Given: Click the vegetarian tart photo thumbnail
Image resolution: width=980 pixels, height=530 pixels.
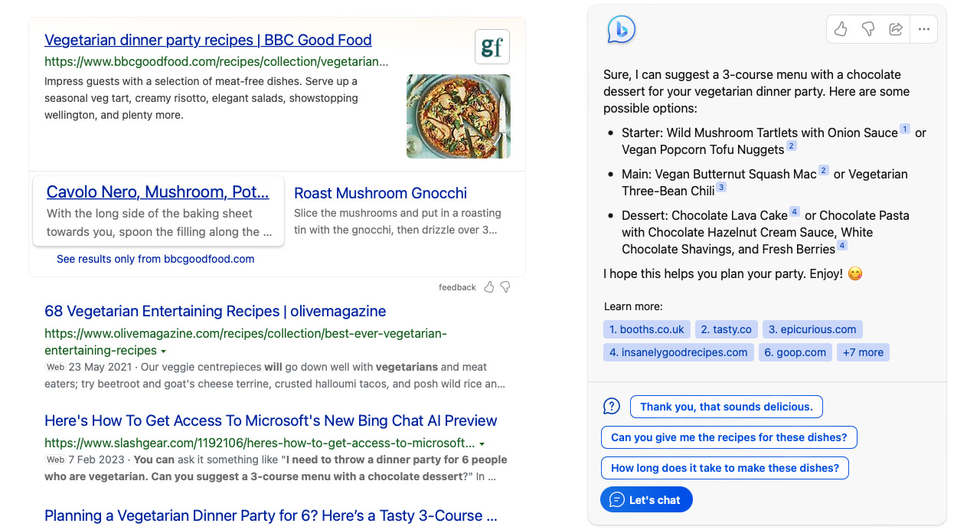Looking at the screenshot, I should click(458, 116).
